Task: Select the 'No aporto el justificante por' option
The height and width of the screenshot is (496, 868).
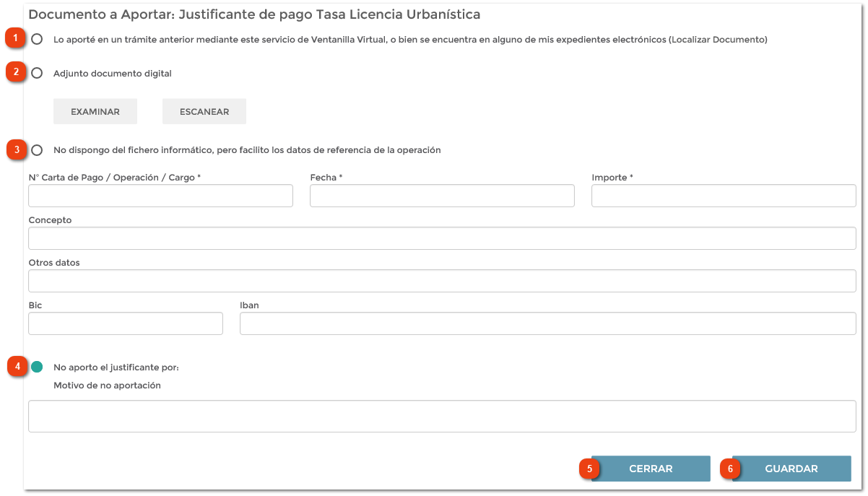Action: click(x=37, y=367)
